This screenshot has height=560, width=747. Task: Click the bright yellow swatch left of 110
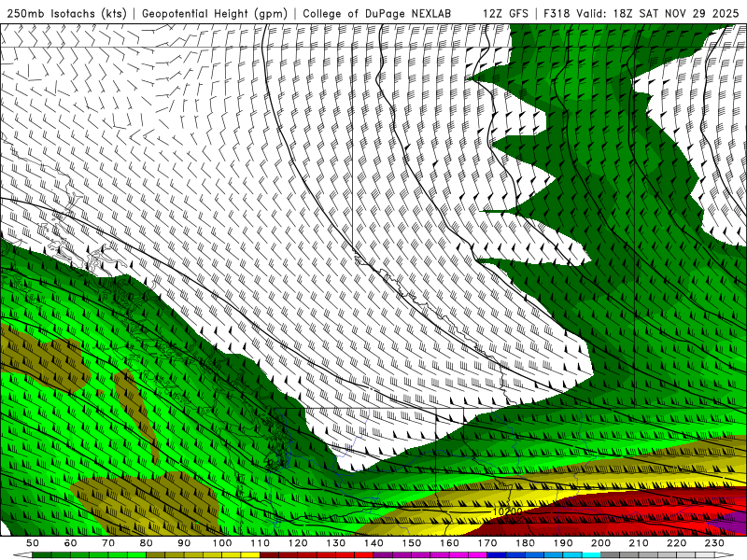(250, 555)
